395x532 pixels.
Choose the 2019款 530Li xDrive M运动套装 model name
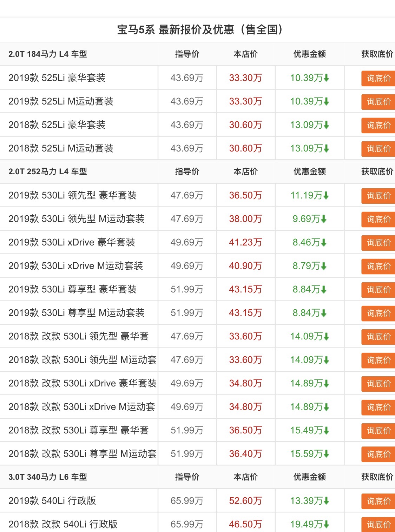[x=75, y=266]
